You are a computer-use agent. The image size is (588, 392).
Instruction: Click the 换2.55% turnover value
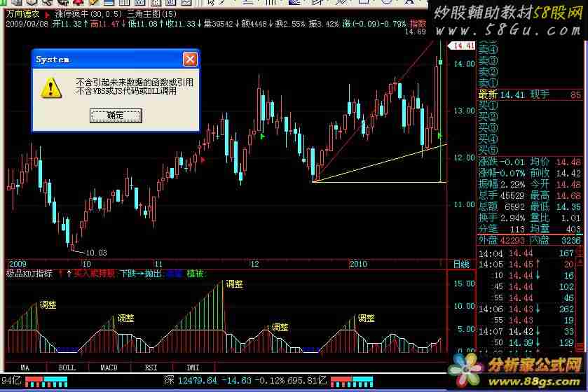click(291, 24)
